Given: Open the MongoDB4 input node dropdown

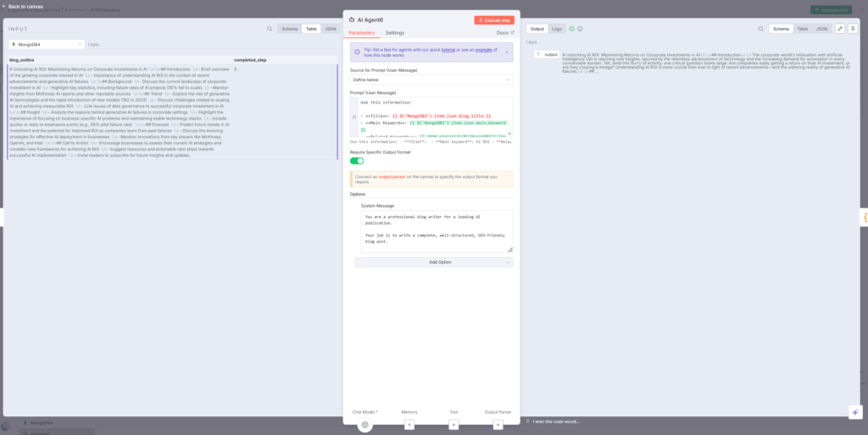Looking at the screenshot, I should point(47,44).
